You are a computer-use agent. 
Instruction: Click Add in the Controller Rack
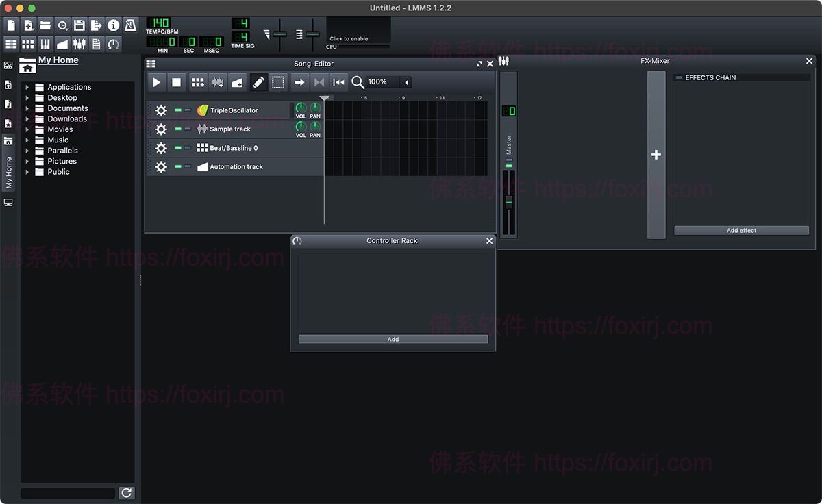click(393, 338)
